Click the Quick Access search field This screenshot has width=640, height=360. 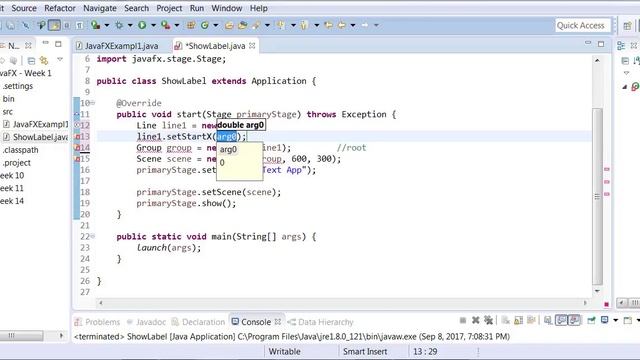[583, 25]
